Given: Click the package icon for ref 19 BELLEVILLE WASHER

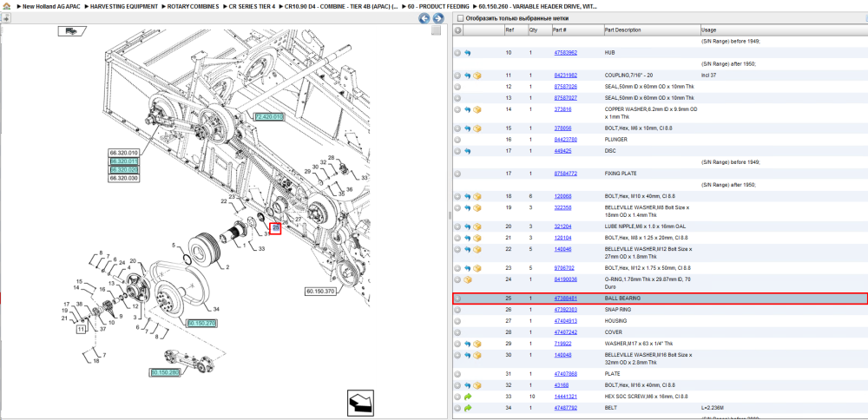Looking at the screenshot, I should click(x=477, y=208).
